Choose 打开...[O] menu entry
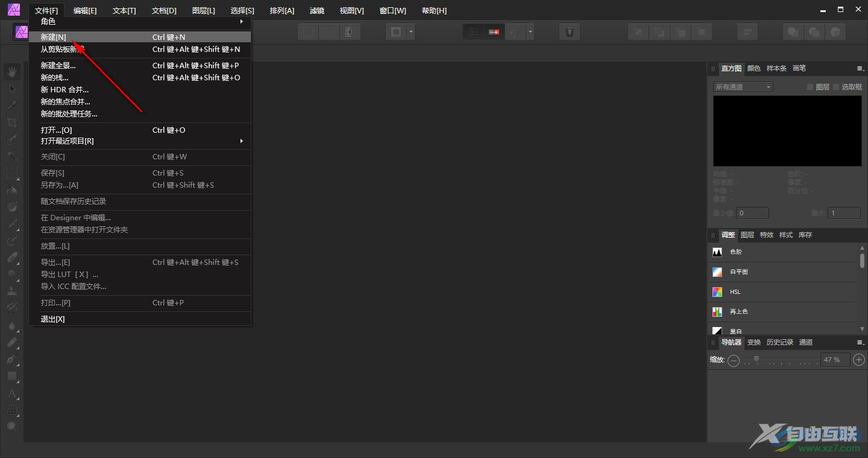This screenshot has height=458, width=868. point(140,130)
